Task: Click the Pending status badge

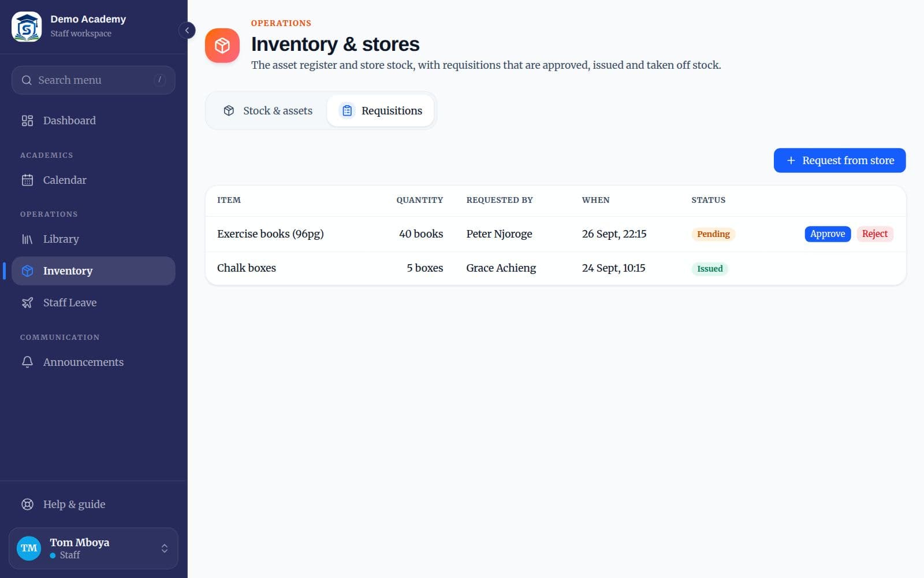Action: (x=713, y=234)
